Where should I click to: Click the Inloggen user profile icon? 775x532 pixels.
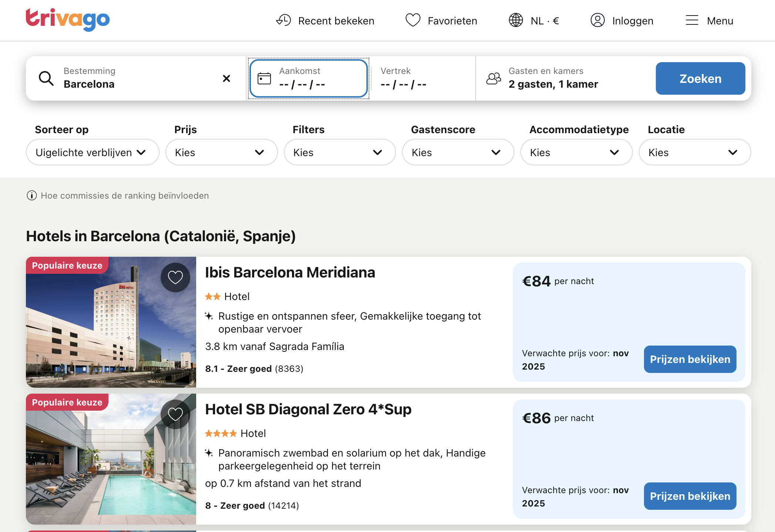point(598,20)
